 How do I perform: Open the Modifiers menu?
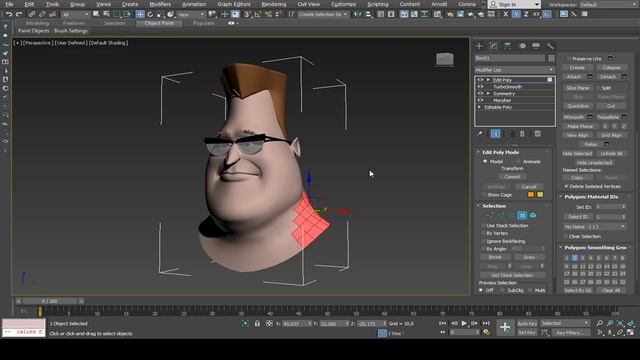coord(160,4)
